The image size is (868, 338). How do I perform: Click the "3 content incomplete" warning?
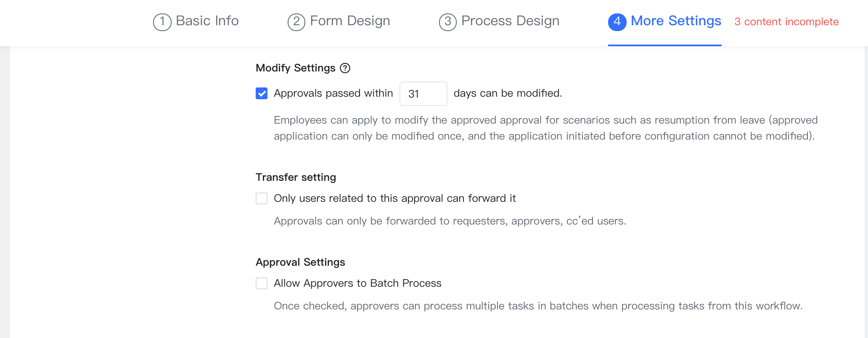[786, 21]
